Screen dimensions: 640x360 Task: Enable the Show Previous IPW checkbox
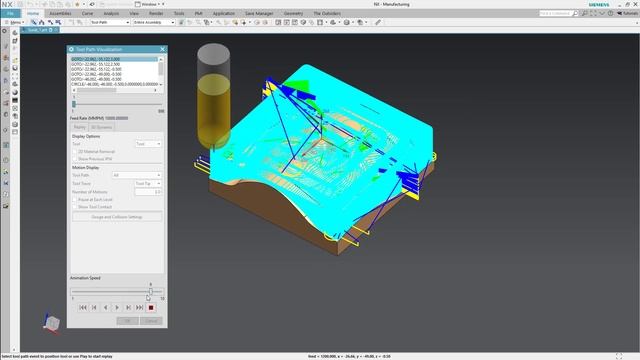75,159
